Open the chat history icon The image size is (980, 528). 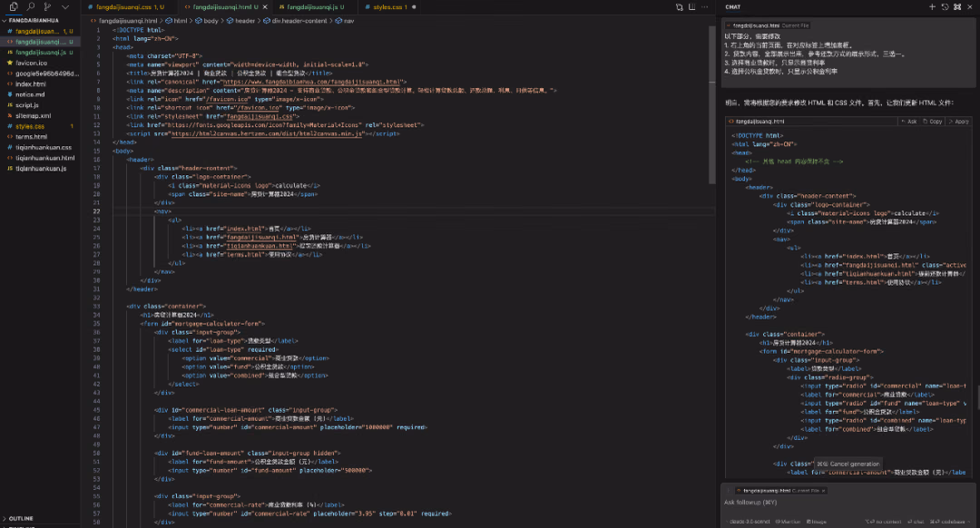click(945, 7)
